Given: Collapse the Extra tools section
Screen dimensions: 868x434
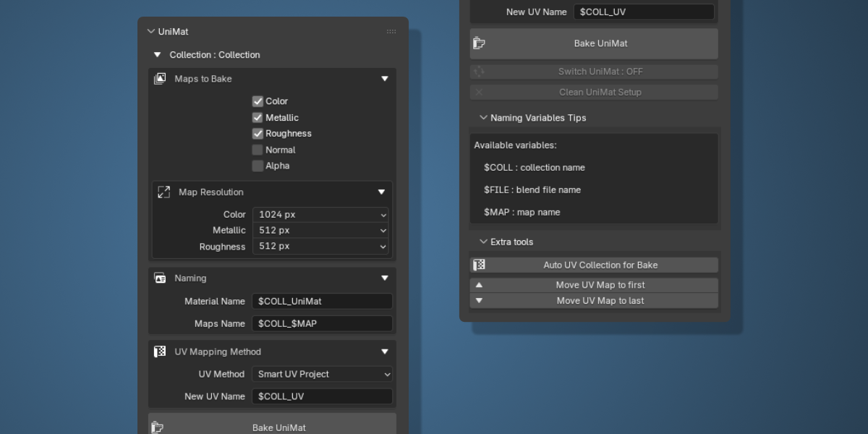Looking at the screenshot, I should (483, 242).
